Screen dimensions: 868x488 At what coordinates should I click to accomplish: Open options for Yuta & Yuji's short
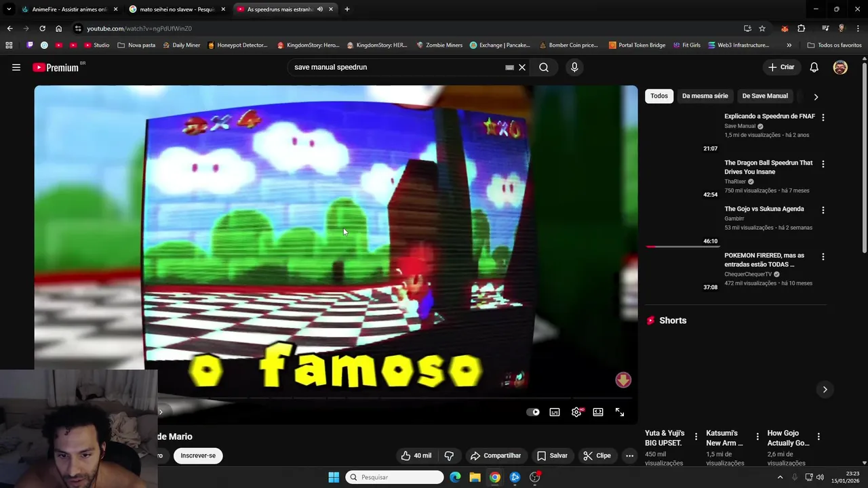[696, 436]
